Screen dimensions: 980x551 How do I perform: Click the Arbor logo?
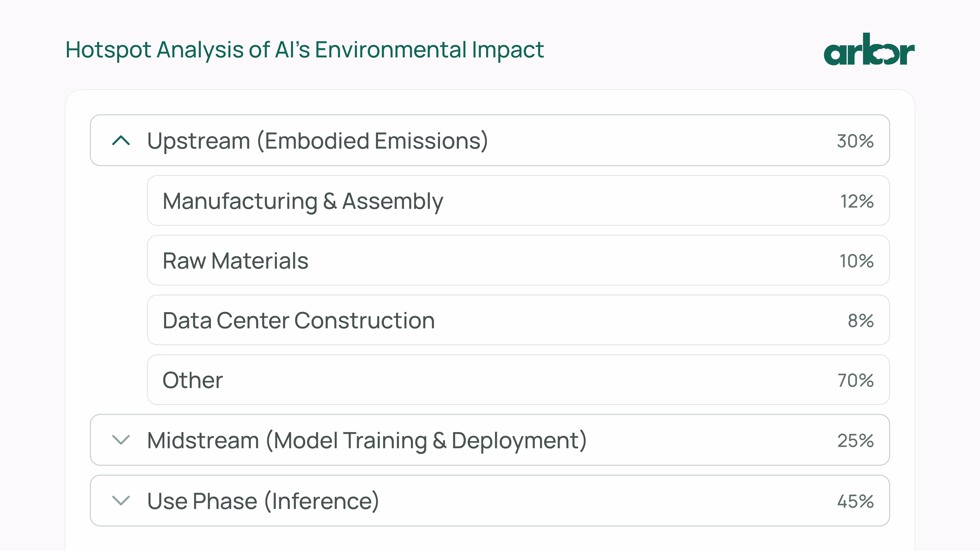pos(868,49)
